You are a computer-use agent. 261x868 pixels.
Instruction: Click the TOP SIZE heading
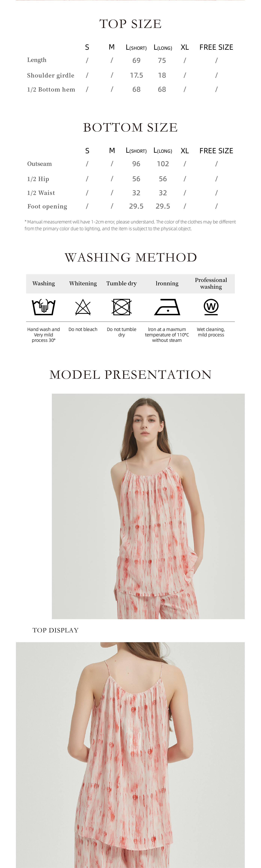pyautogui.click(x=130, y=24)
